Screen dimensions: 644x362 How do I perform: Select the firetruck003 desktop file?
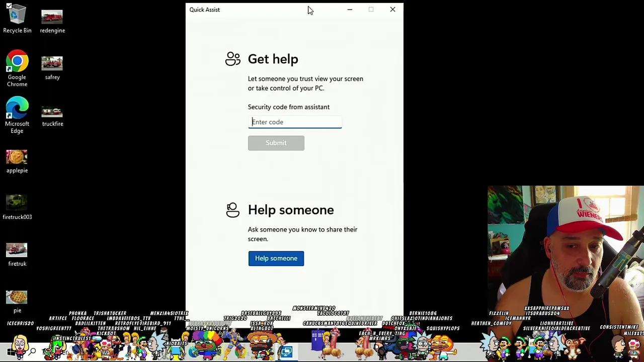click(17, 208)
